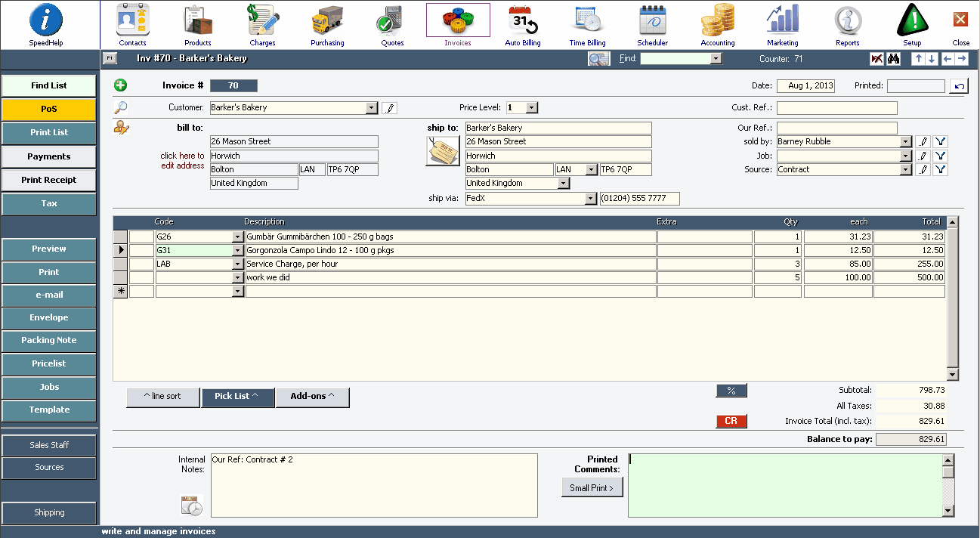980x538 pixels.
Task: Open code dropdown for G26 line
Action: (238, 237)
